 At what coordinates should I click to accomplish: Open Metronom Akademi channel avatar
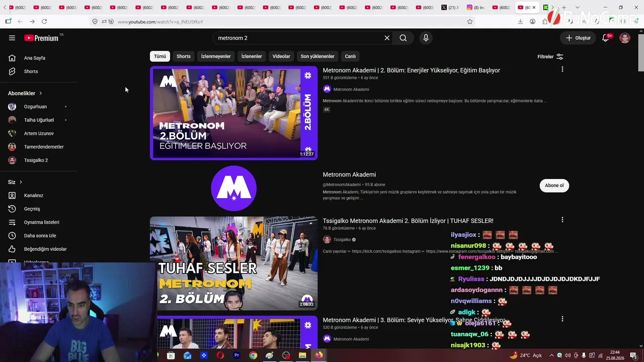(x=327, y=89)
